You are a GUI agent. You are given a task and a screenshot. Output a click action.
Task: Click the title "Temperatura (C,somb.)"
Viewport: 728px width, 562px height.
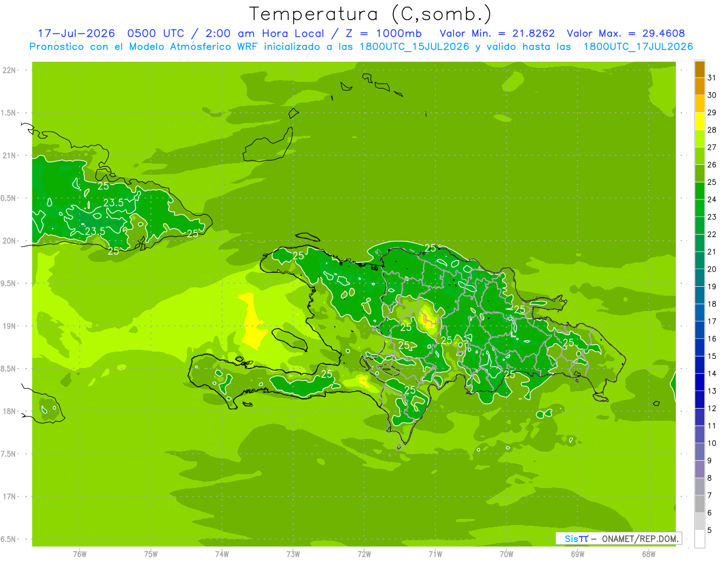tap(371, 14)
